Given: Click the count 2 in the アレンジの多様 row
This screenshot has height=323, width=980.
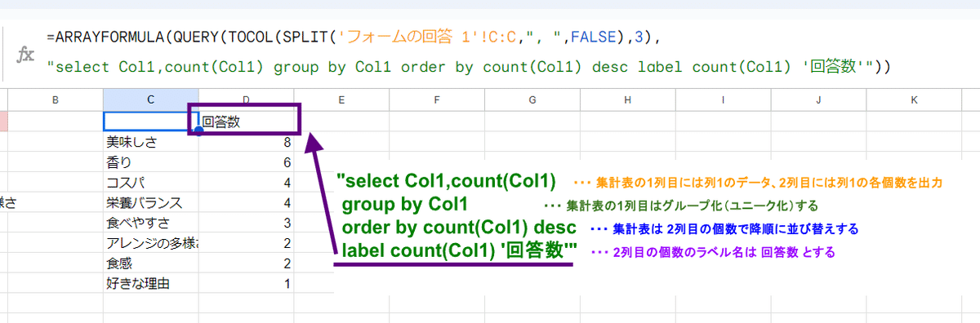Looking at the screenshot, I should [x=246, y=244].
